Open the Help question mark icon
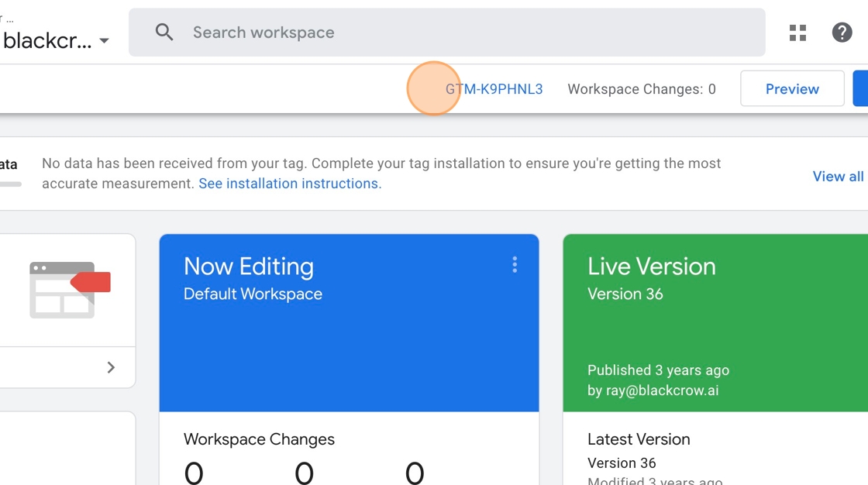This screenshot has height=485, width=868. 842,33
